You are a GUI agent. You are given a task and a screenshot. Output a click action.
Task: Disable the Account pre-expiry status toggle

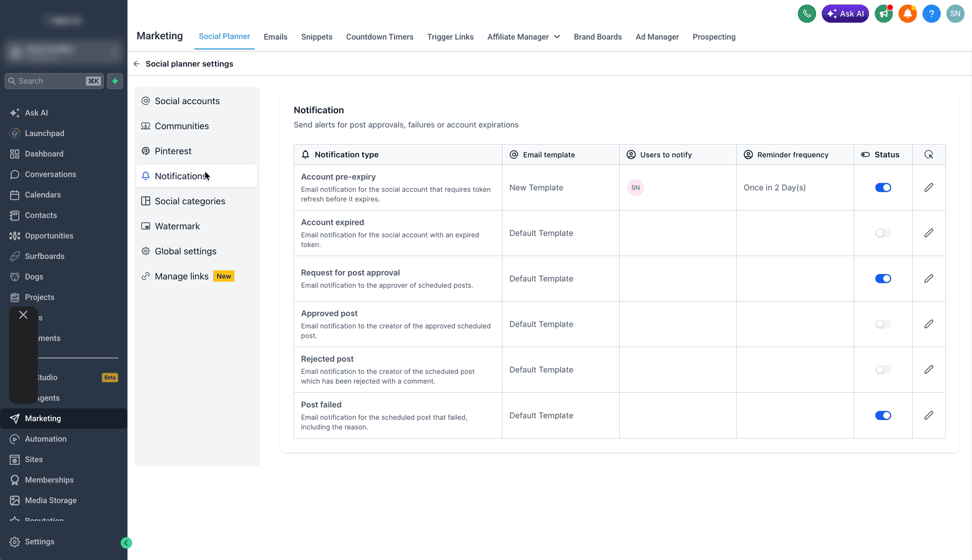[883, 187]
